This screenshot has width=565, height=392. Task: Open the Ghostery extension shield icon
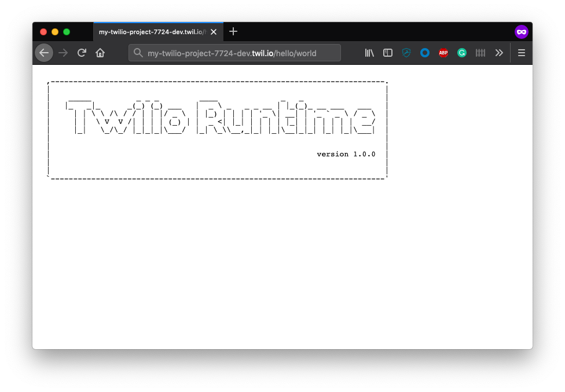coord(406,53)
